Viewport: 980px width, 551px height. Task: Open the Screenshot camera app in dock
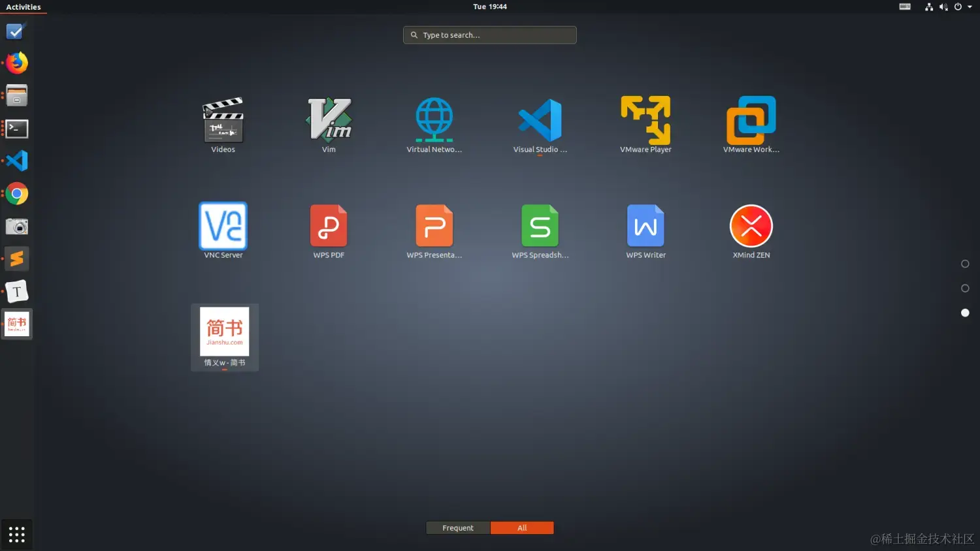17,227
